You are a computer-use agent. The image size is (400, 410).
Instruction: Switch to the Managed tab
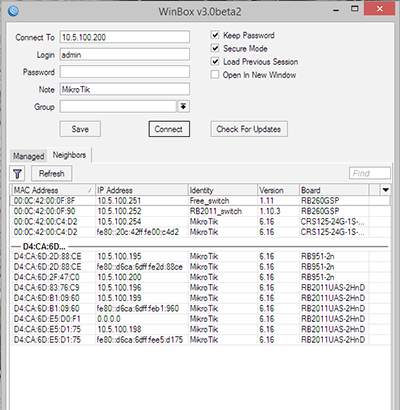click(29, 156)
